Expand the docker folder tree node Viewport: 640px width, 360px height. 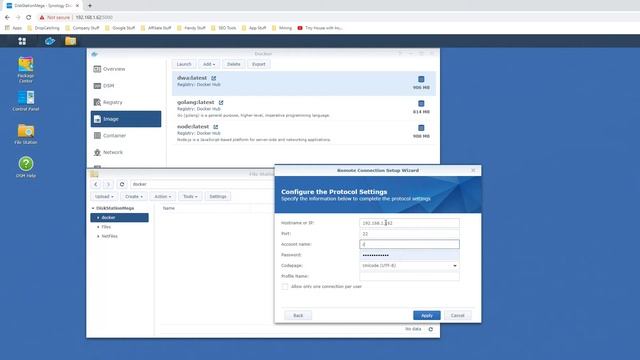pos(98,218)
